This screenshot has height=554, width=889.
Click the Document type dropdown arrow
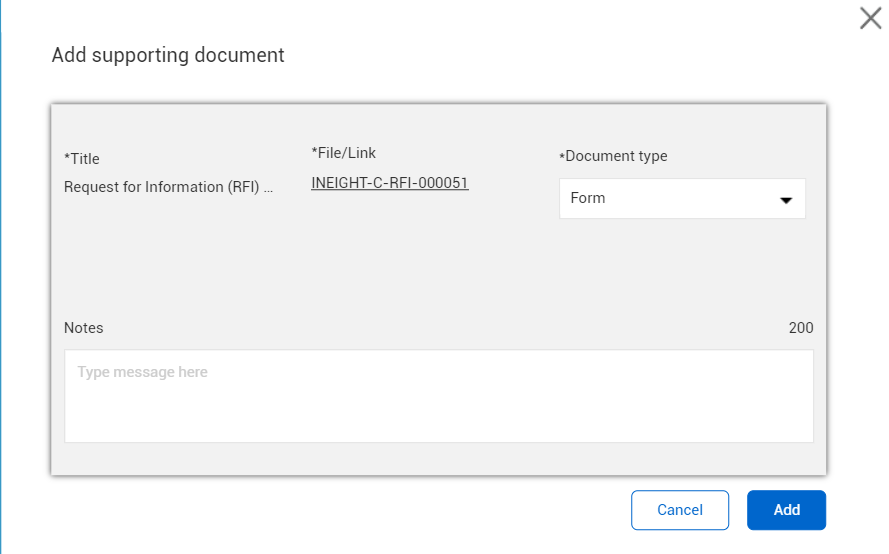point(786,200)
